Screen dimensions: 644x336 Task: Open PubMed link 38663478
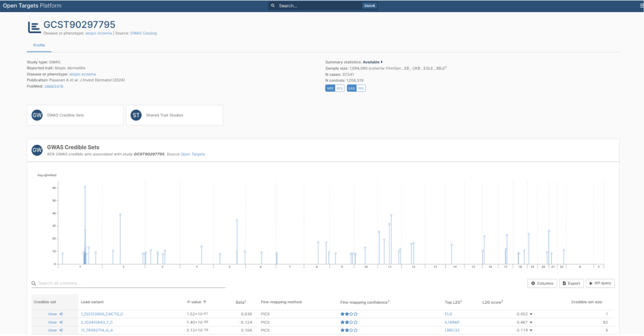coord(54,87)
